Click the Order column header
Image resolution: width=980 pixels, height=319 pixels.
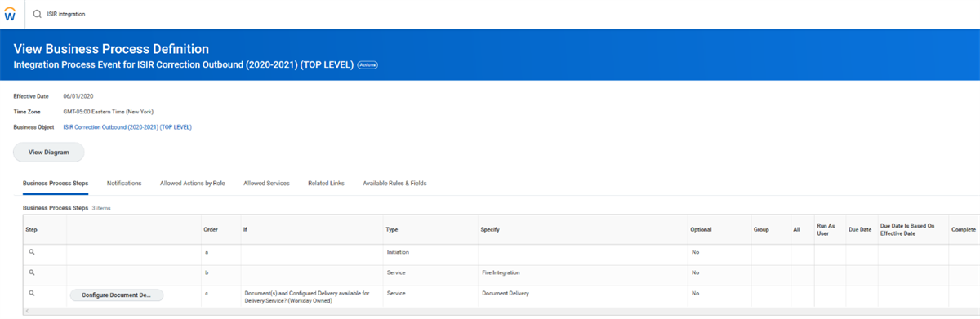tap(210, 230)
